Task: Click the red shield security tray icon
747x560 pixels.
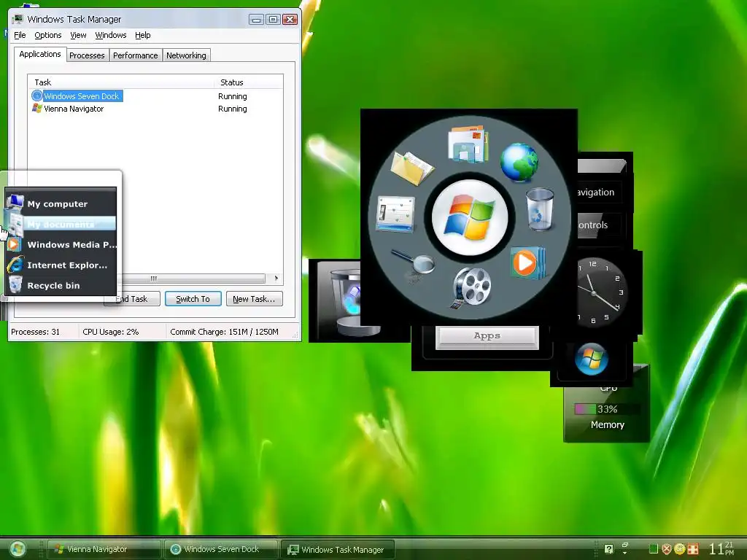Action: pos(667,549)
